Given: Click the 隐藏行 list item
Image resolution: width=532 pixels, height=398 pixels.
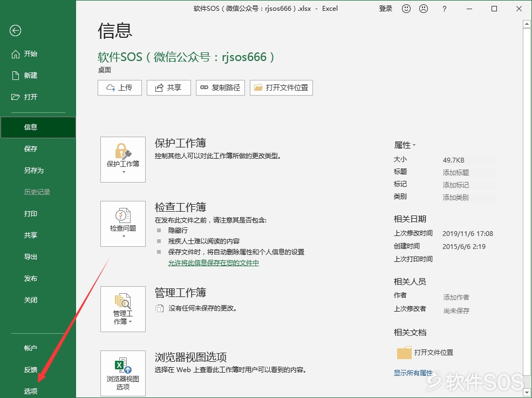Looking at the screenshot, I should 178,230.
